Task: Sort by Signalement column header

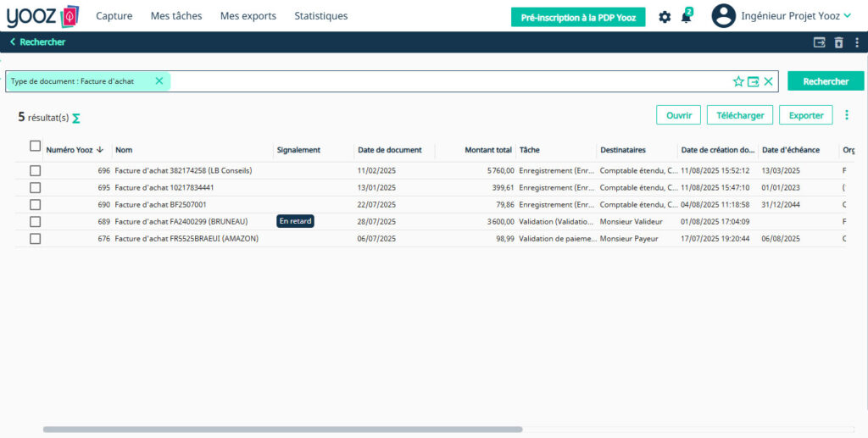Action: 298,150
